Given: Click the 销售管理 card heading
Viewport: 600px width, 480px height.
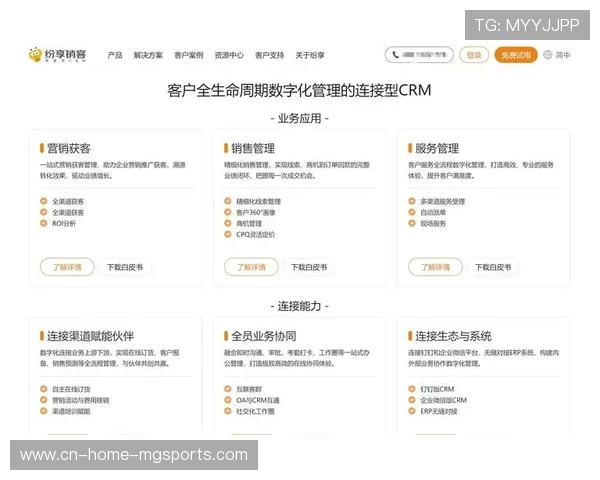Looking at the screenshot, I should 253,148.
